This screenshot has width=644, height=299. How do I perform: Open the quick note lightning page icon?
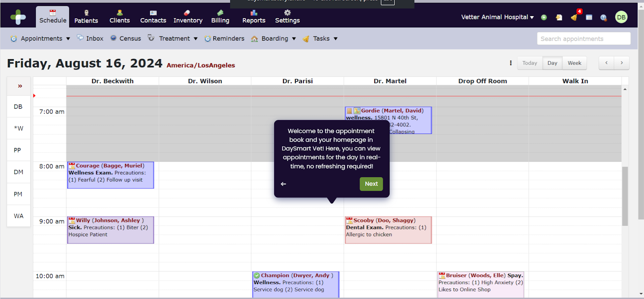(559, 17)
